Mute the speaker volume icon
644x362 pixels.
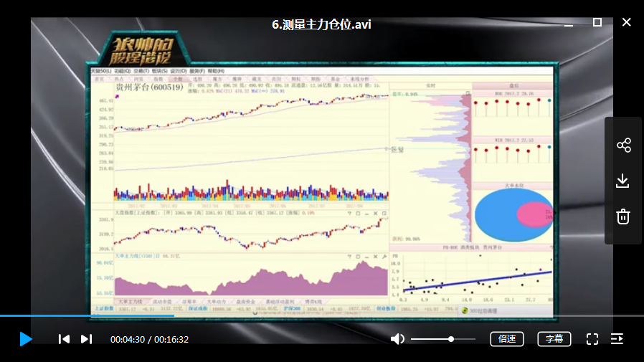[397, 339]
